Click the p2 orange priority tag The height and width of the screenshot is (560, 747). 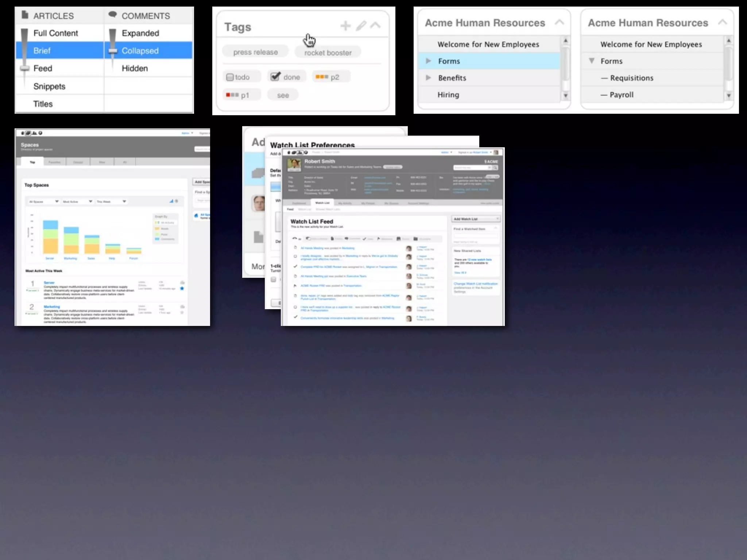[x=330, y=77]
